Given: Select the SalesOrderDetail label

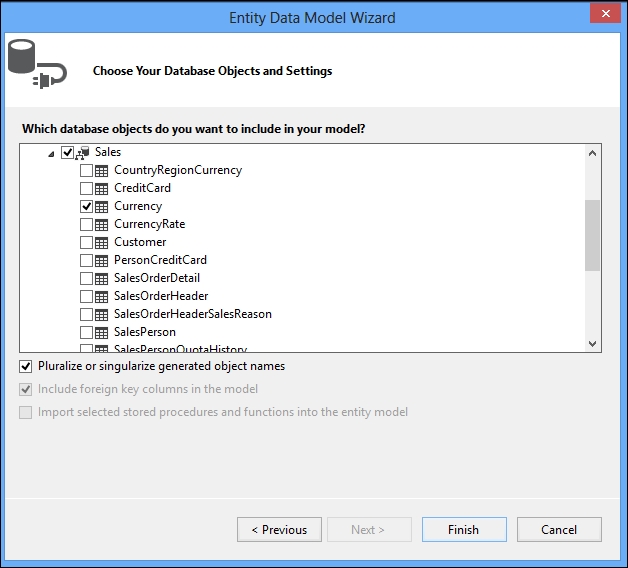Looking at the screenshot, I should [157, 278].
